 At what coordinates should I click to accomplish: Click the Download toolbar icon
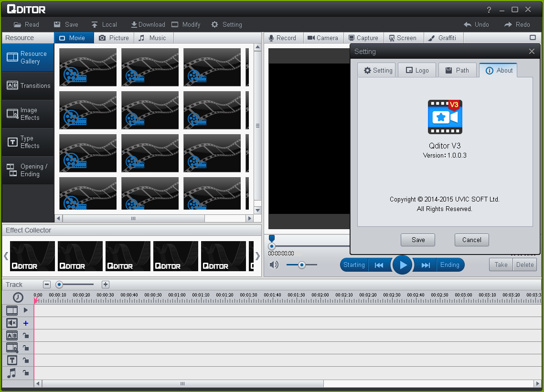tap(134, 24)
